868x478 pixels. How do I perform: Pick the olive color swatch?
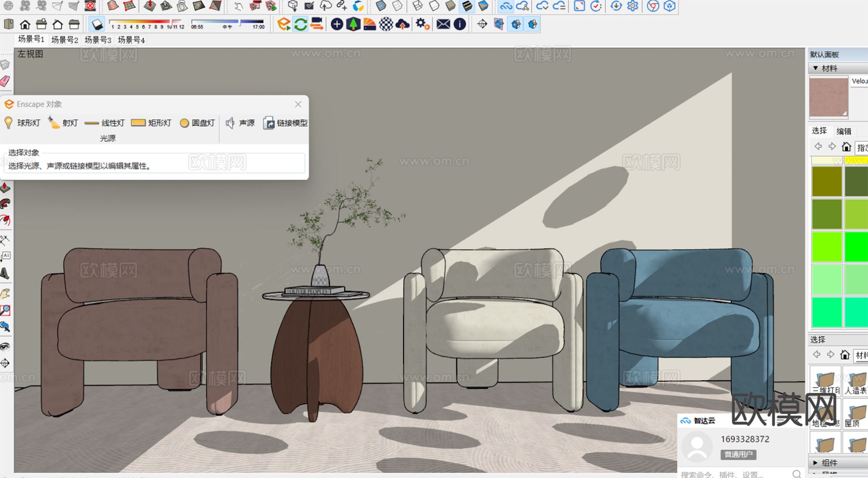(x=827, y=181)
